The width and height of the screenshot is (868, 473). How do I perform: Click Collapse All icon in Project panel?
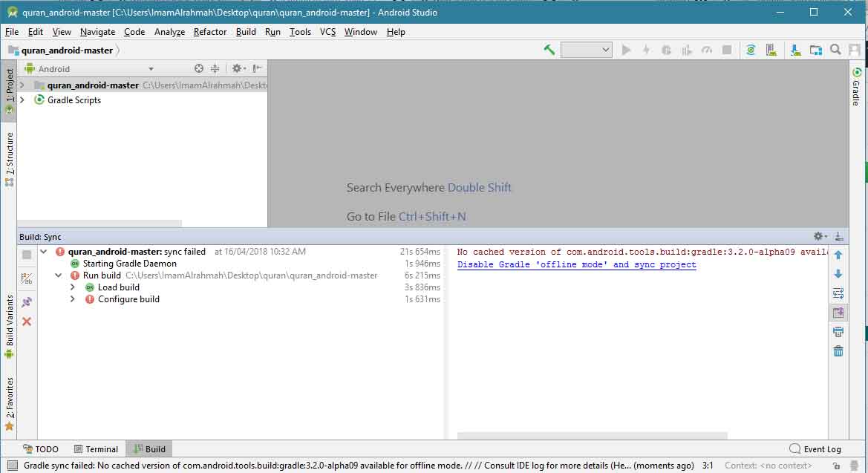click(x=215, y=68)
